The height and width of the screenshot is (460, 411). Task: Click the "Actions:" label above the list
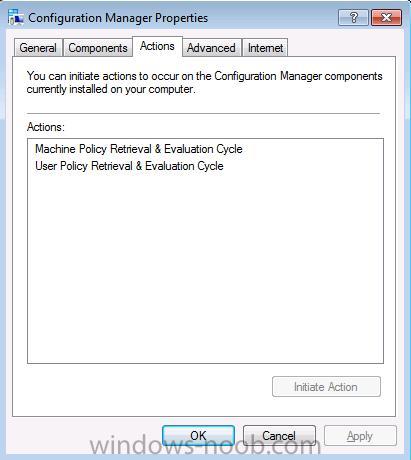tap(46, 127)
